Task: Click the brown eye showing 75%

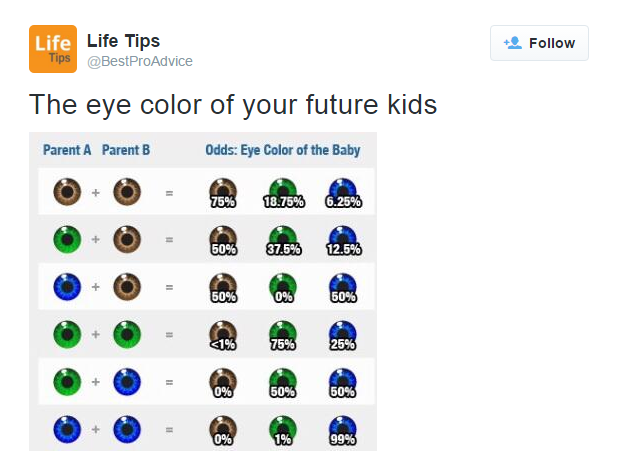Action: [223, 193]
